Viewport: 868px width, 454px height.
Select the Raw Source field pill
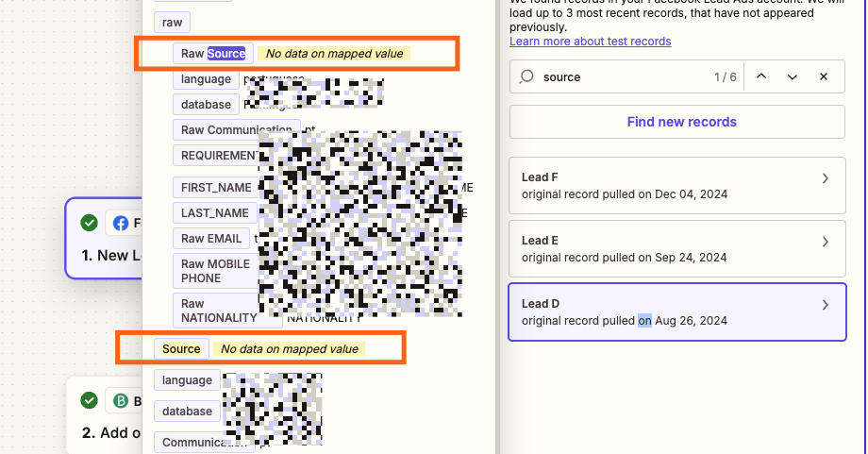pyautogui.click(x=213, y=54)
